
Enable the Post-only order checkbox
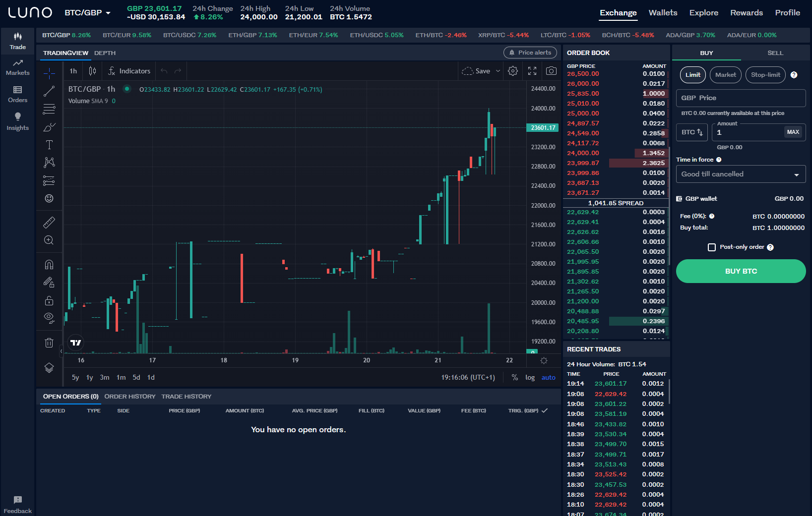pos(712,247)
